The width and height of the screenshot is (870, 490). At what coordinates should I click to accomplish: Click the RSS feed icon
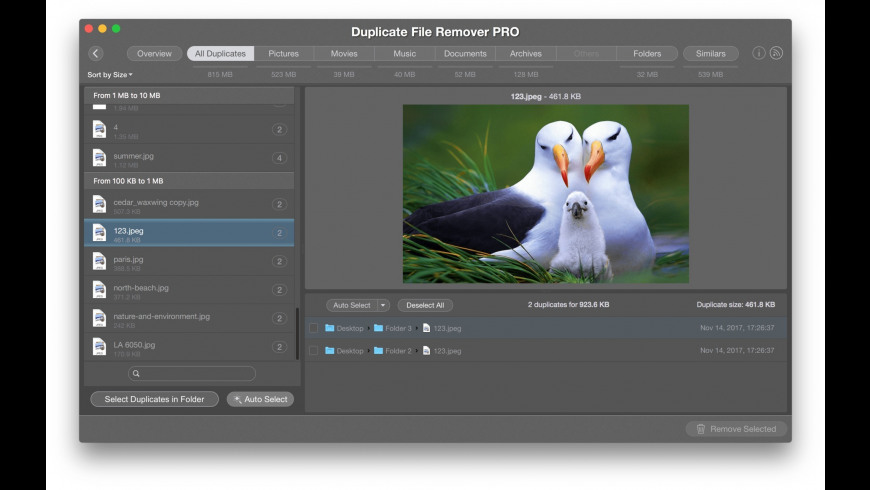[x=776, y=54]
